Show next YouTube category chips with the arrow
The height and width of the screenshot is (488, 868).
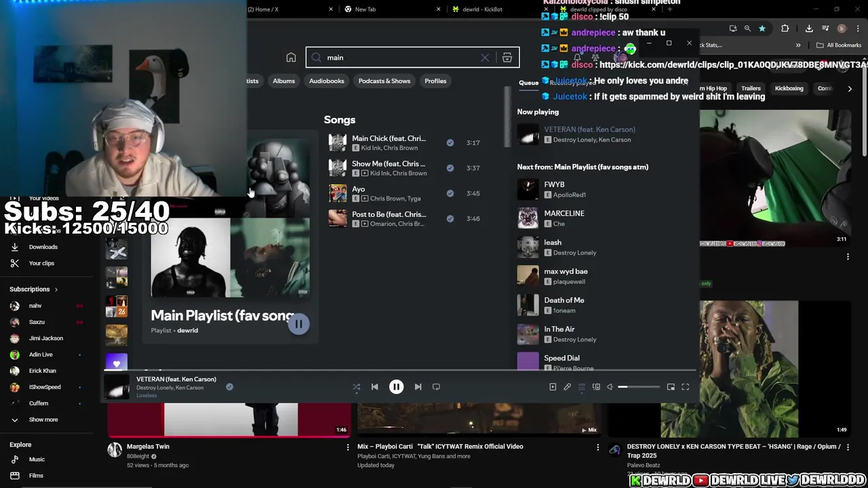[850, 88]
